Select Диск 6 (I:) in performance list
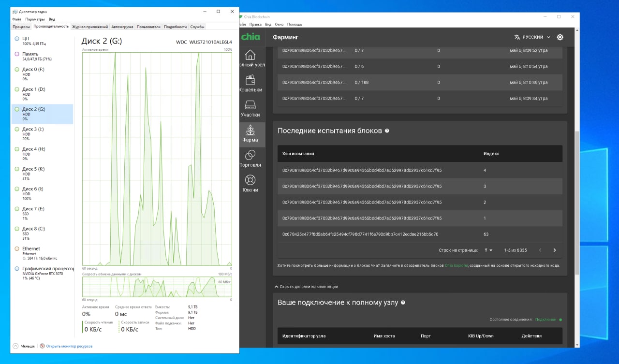The height and width of the screenshot is (364, 619). click(x=43, y=193)
